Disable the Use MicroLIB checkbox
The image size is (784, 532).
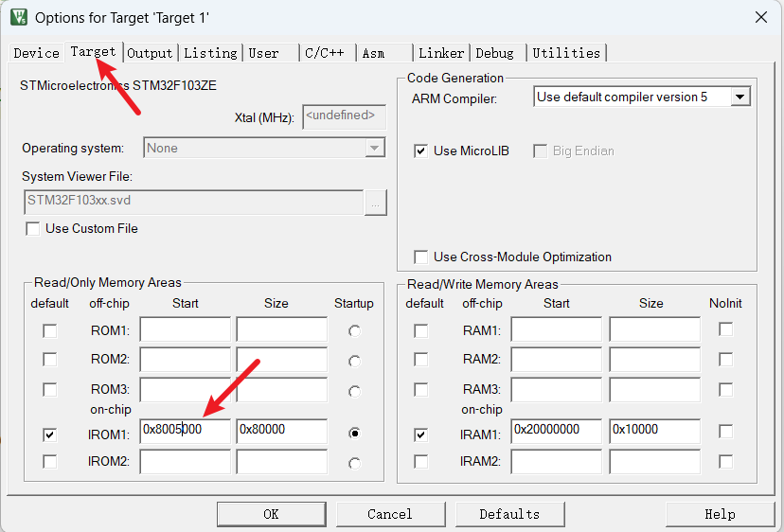point(420,151)
